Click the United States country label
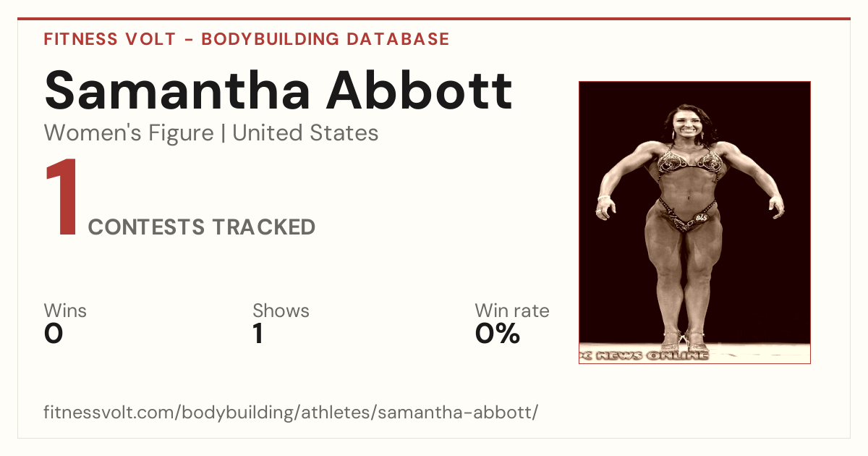This screenshot has width=868, height=456. pos(305,133)
